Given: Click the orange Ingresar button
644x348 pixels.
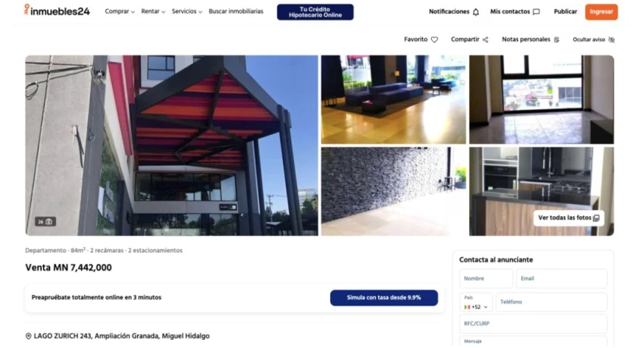Looking at the screenshot, I should [x=602, y=12].
